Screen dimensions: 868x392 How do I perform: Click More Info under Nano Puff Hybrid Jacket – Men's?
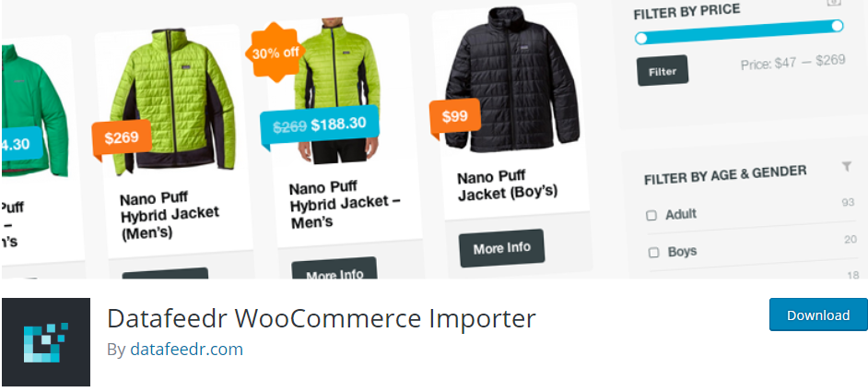point(334,269)
